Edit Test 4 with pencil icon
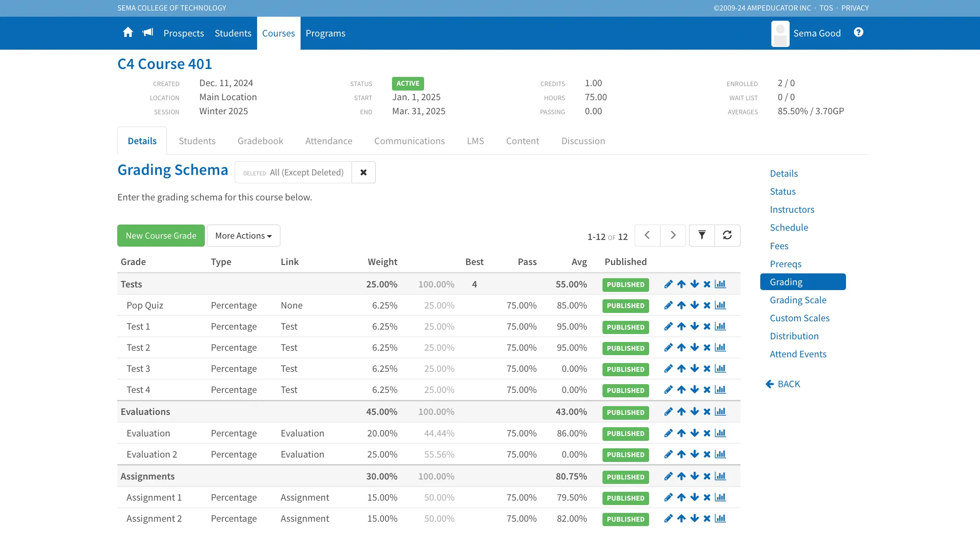The width and height of the screenshot is (980, 545). pos(668,390)
